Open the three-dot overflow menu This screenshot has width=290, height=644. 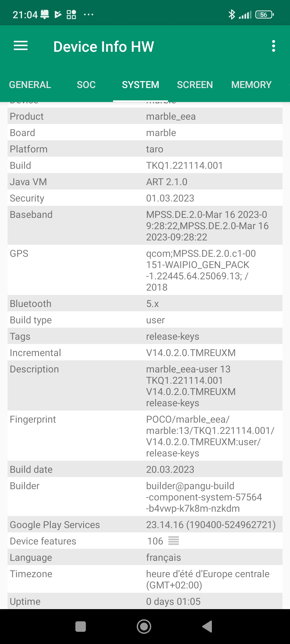[273, 46]
